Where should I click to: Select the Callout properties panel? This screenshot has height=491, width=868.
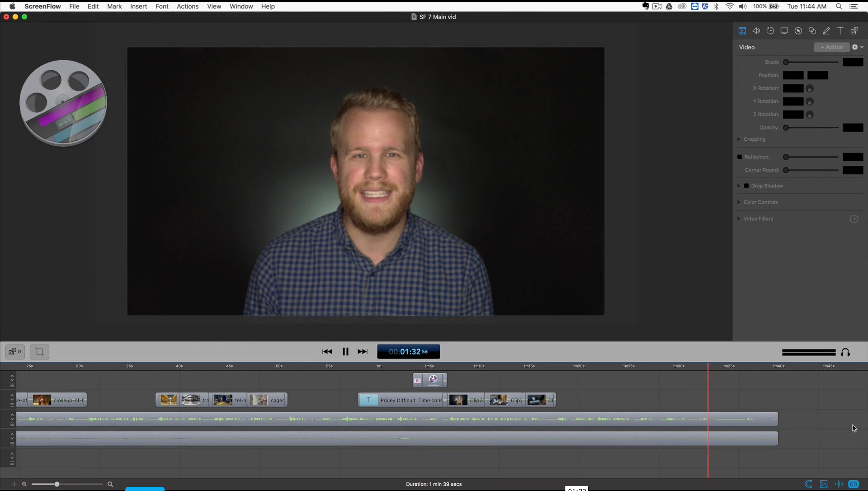coord(798,31)
